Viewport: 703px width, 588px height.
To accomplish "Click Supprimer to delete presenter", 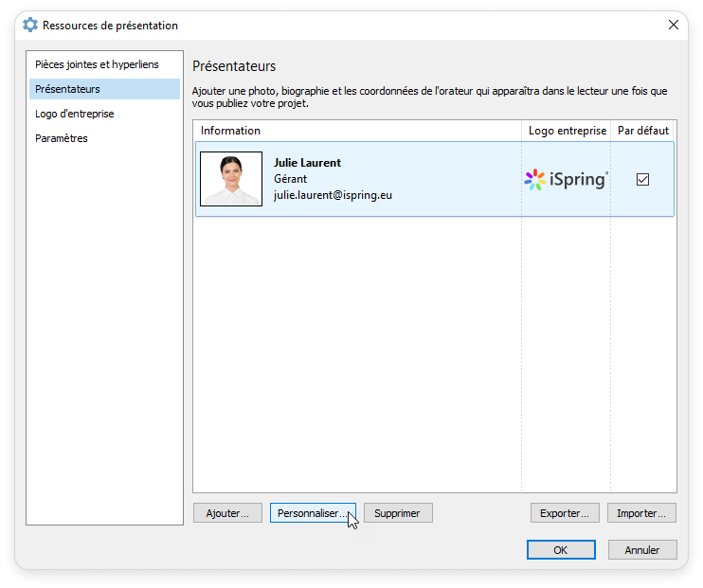I will 398,513.
